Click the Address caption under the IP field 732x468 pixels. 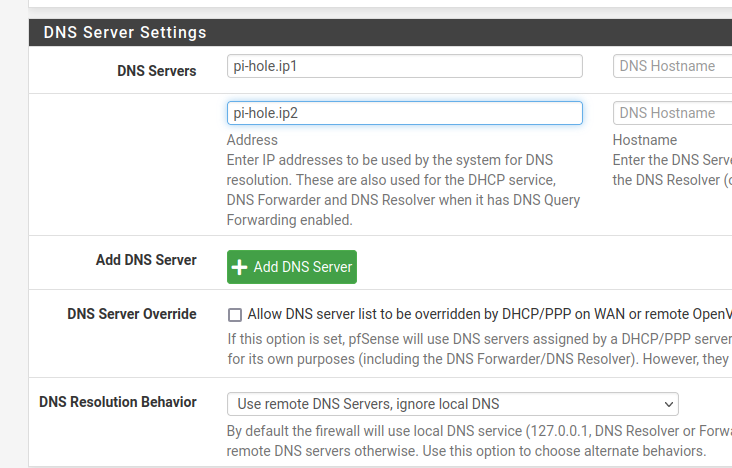[x=252, y=140]
